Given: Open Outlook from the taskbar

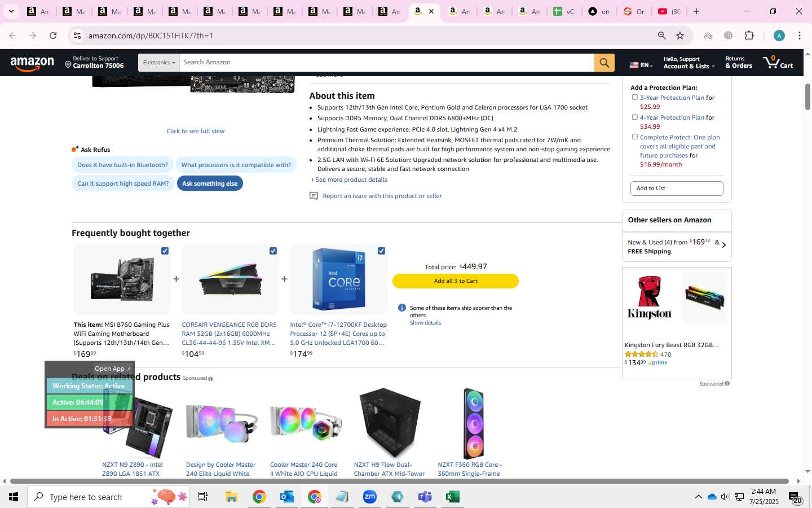Looking at the screenshot, I should coord(287,497).
